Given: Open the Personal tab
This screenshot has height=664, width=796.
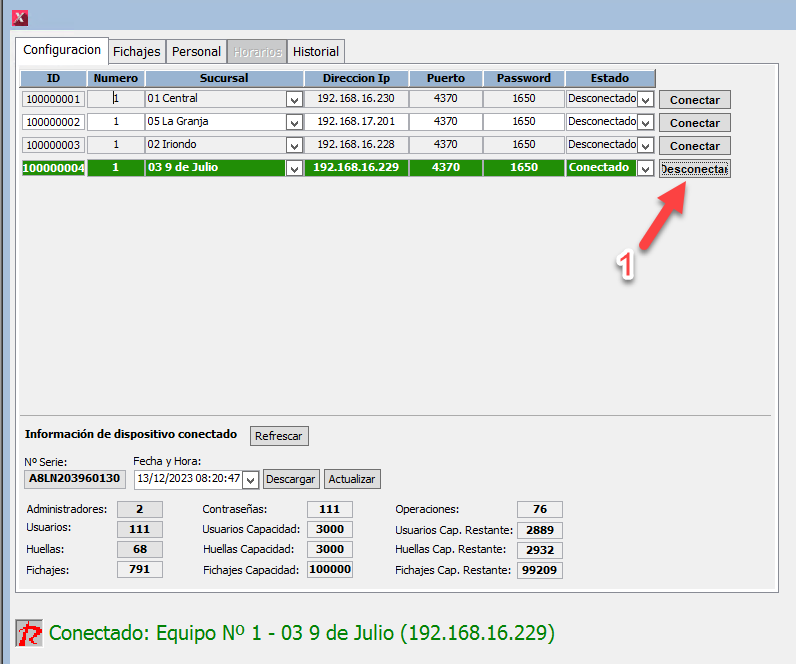Looking at the screenshot, I should (196, 51).
